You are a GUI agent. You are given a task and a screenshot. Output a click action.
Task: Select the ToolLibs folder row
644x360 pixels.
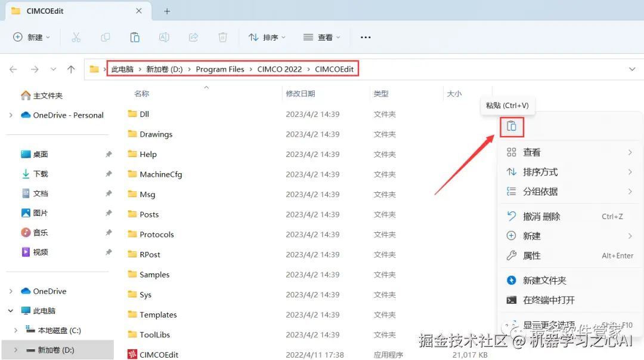tap(308, 335)
